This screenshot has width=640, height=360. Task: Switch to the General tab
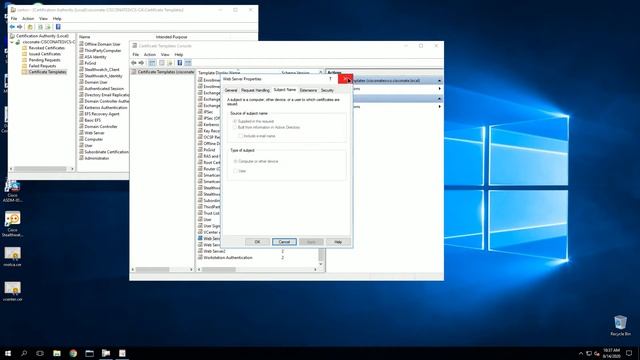coord(231,90)
